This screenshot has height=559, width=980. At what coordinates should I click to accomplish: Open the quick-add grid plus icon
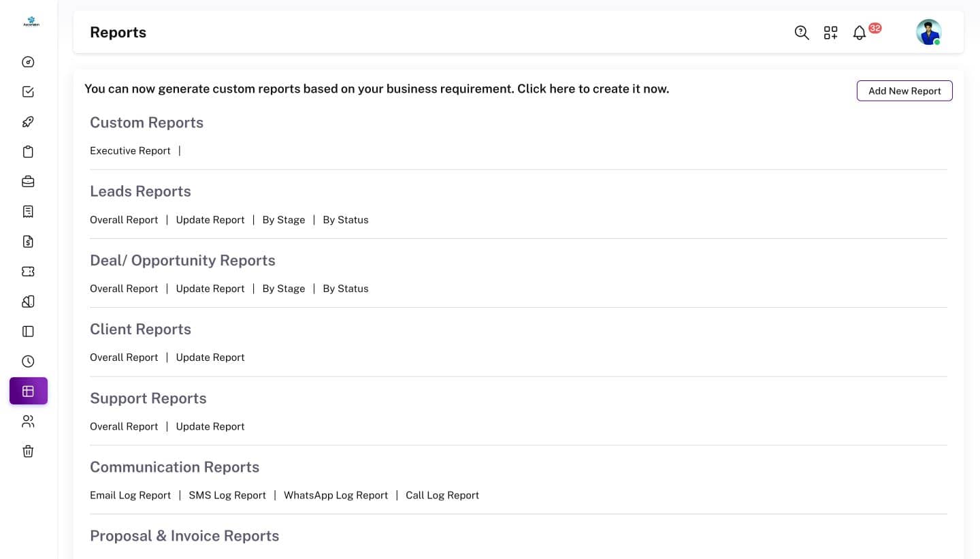point(831,33)
